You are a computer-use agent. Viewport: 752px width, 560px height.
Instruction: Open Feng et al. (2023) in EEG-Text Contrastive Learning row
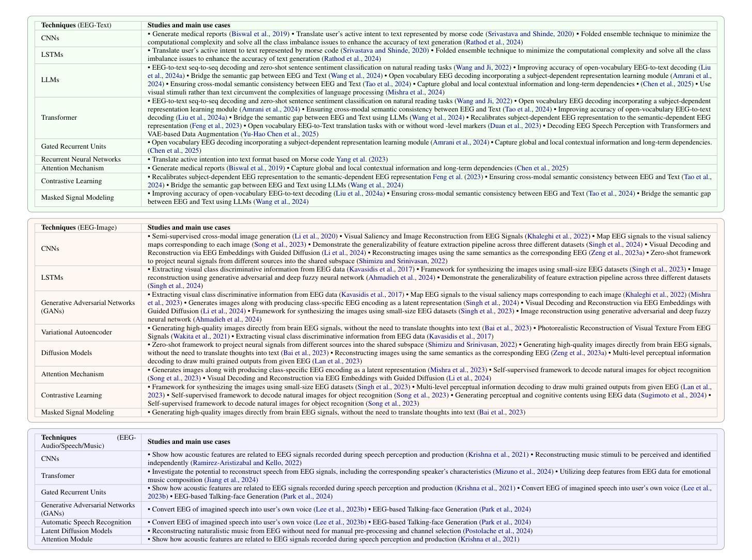(x=457, y=177)
